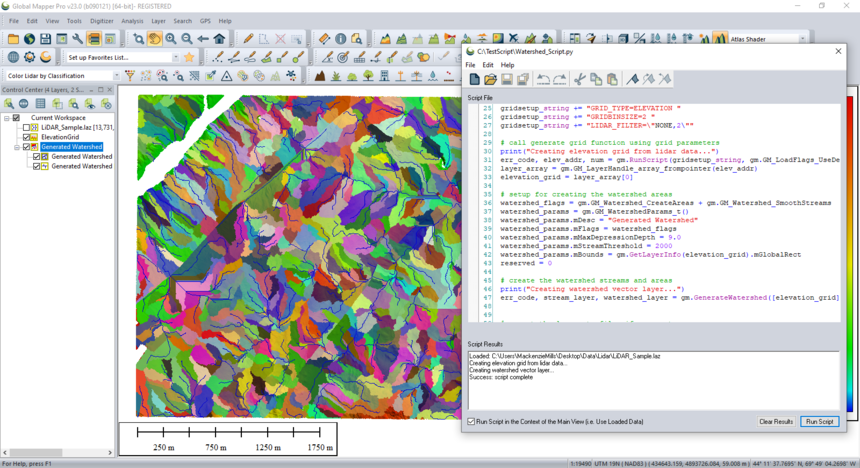This screenshot has width=860, height=468.
Task: Open the script editor Edit menu
Action: click(x=488, y=65)
